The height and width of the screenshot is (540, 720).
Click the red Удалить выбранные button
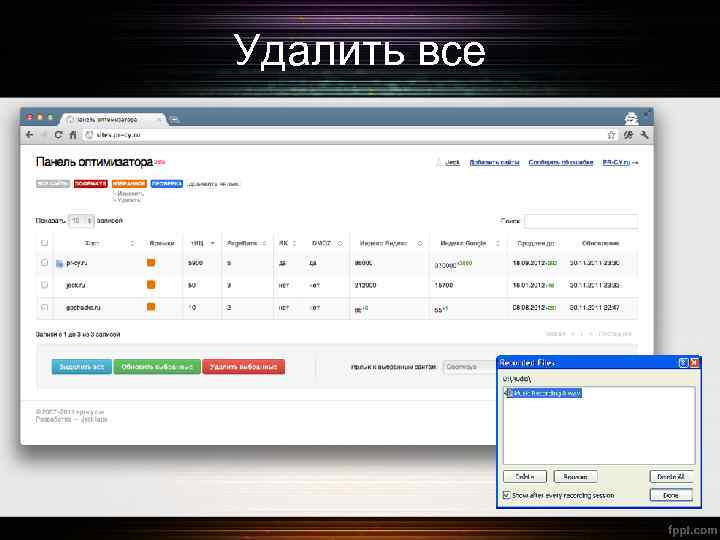coord(244,367)
